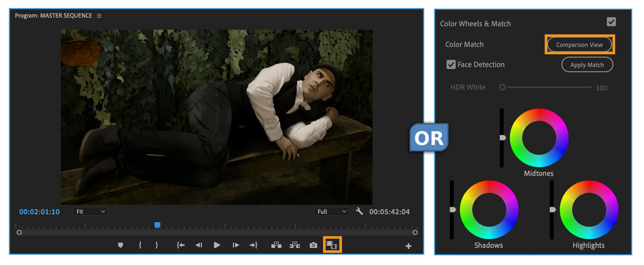Click the HDR White slider handle
The height and width of the screenshot is (265, 644).
pyautogui.click(x=502, y=87)
